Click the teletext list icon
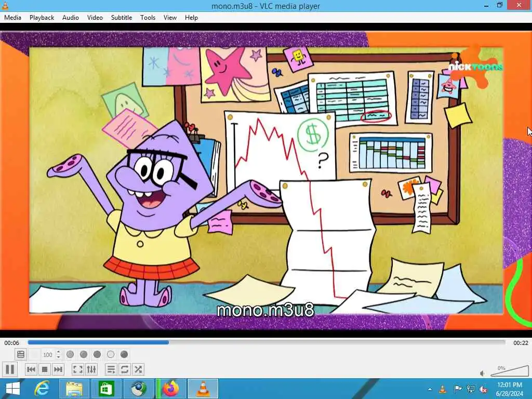Image resolution: width=532 pixels, height=399 pixels. pos(21,354)
